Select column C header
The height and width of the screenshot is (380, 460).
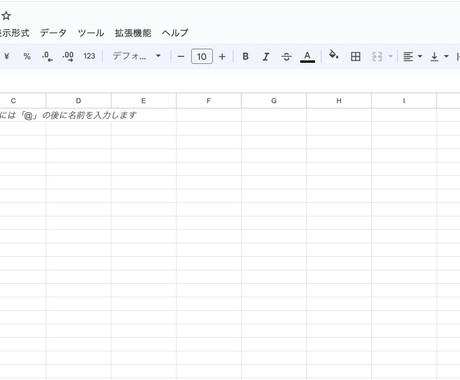(23, 101)
